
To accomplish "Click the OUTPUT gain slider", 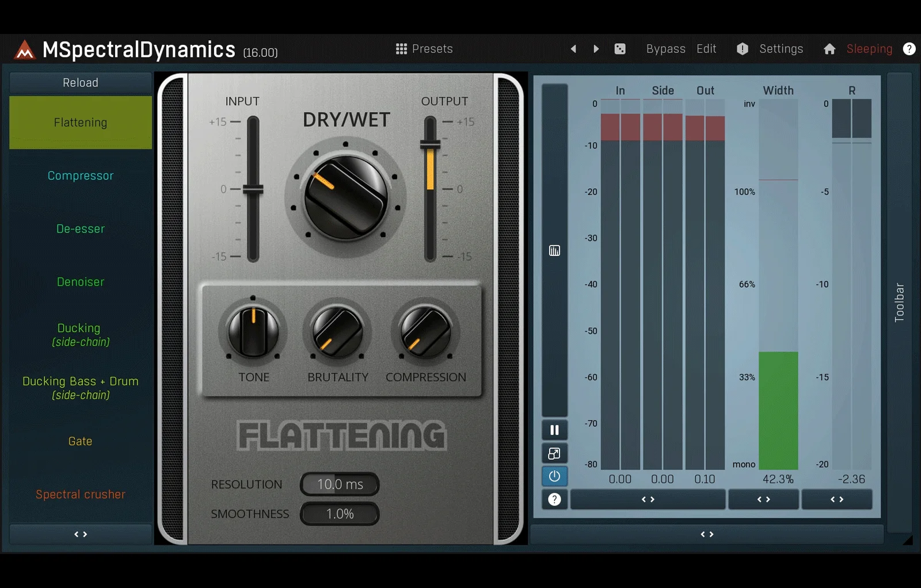I will (430, 189).
